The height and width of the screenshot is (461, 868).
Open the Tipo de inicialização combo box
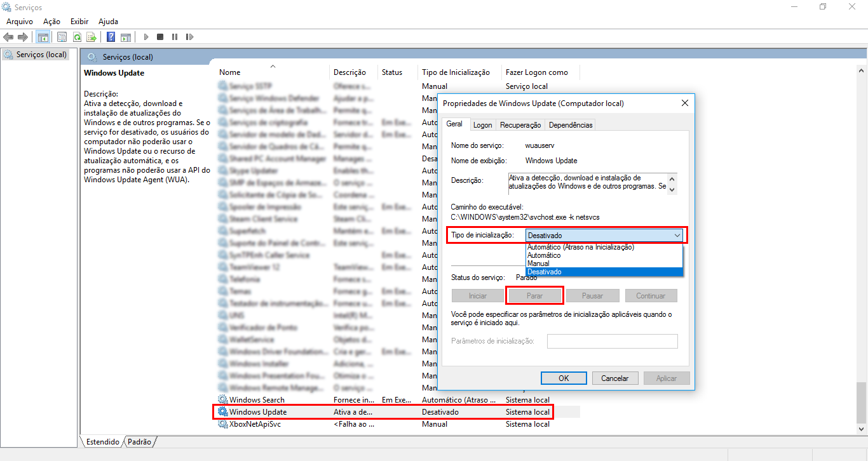coord(604,235)
